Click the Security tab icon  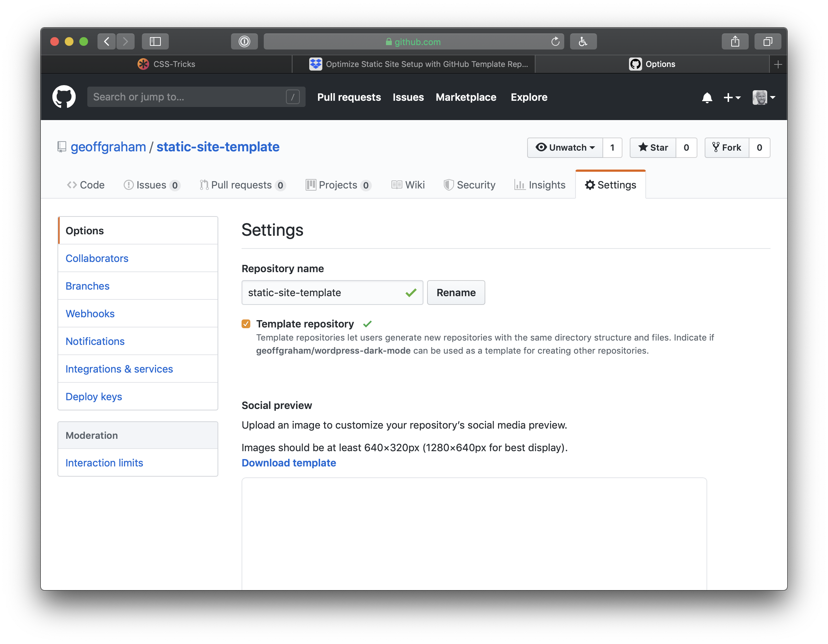[447, 186]
